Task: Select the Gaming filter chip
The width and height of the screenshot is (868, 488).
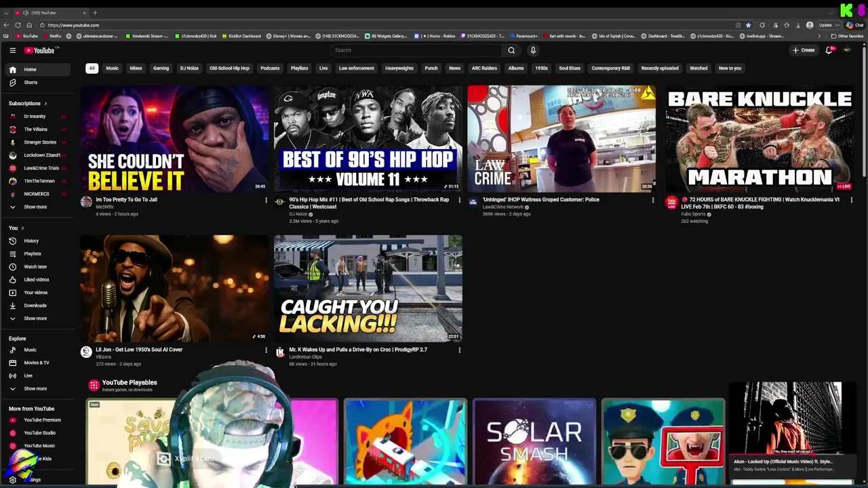Action: (x=161, y=68)
